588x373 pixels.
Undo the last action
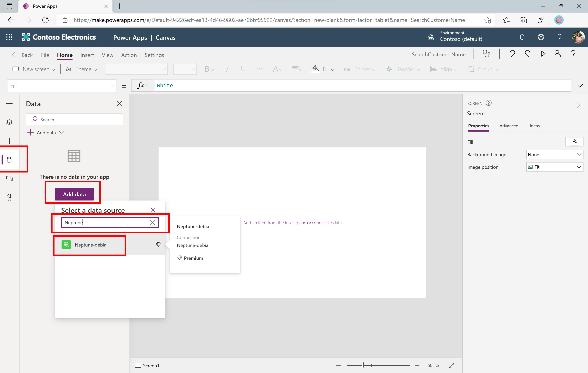tap(512, 54)
